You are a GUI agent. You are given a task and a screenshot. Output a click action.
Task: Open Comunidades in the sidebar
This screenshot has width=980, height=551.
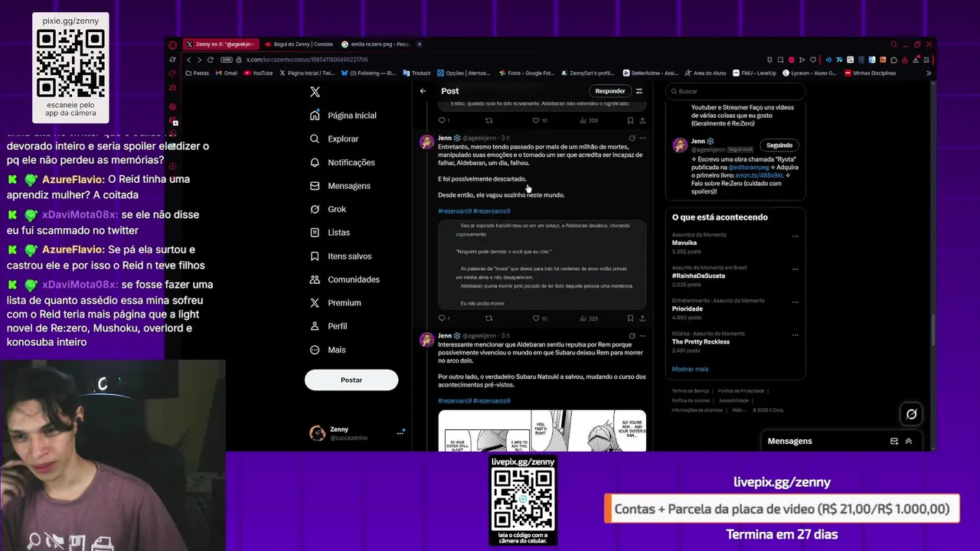pos(345,279)
